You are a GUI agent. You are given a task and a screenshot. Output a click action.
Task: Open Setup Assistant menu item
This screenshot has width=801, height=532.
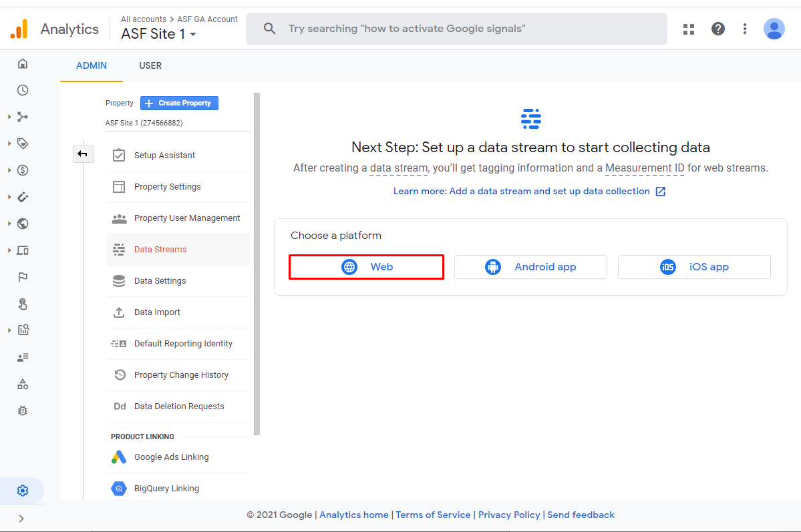[x=178, y=156]
